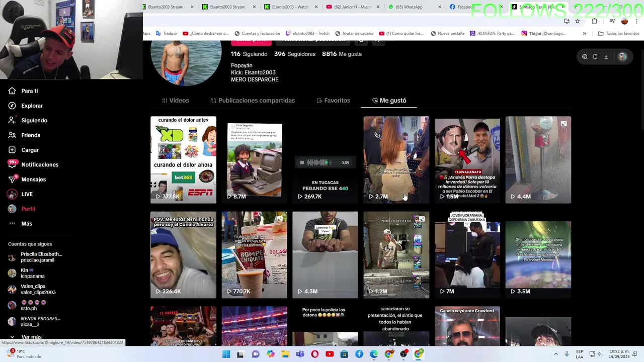Open elsanto2003 - Twitch bookmark
Viewport: 644px width, 362px height.
pos(307,34)
